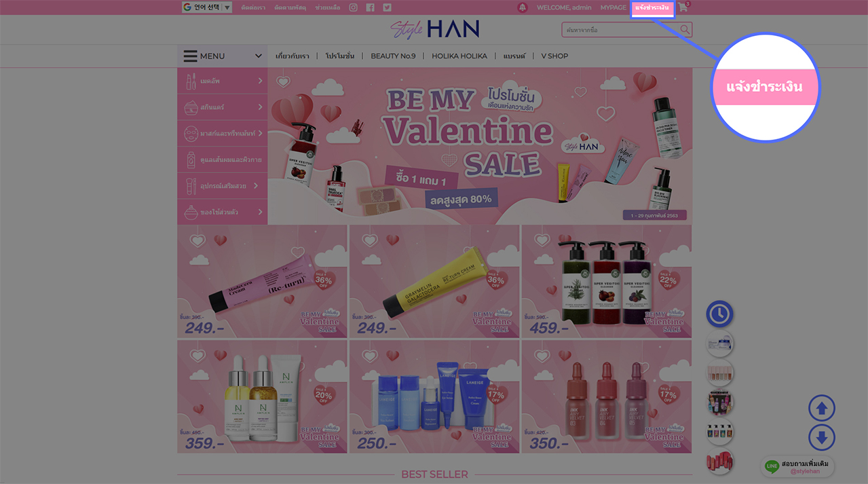
Task: Open the Graymelin Galactocera 249 product card
Action: (x=434, y=282)
